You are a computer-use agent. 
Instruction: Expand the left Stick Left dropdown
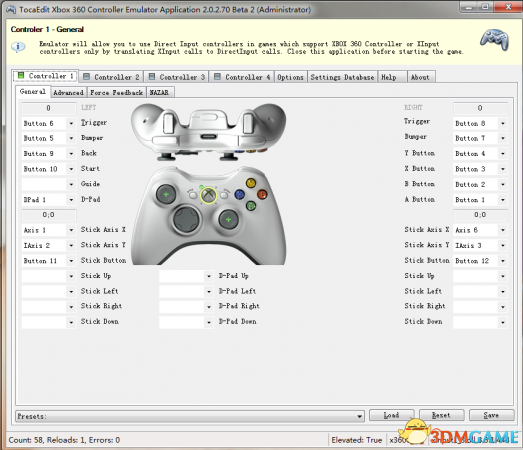[71, 291]
